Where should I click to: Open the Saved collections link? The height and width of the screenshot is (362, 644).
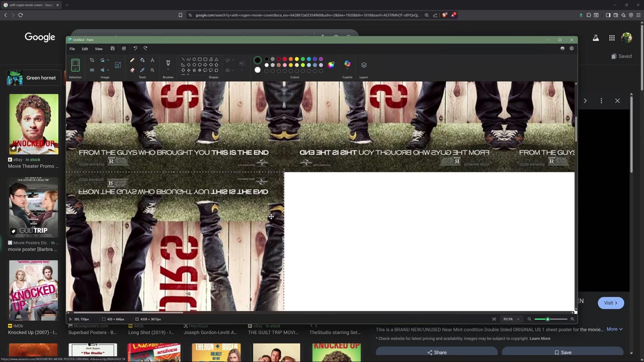[621, 56]
